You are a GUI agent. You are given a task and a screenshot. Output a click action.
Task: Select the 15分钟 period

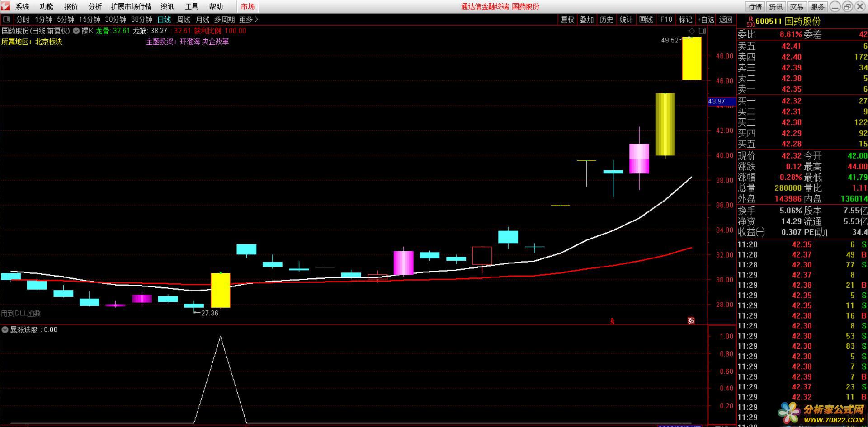point(90,19)
